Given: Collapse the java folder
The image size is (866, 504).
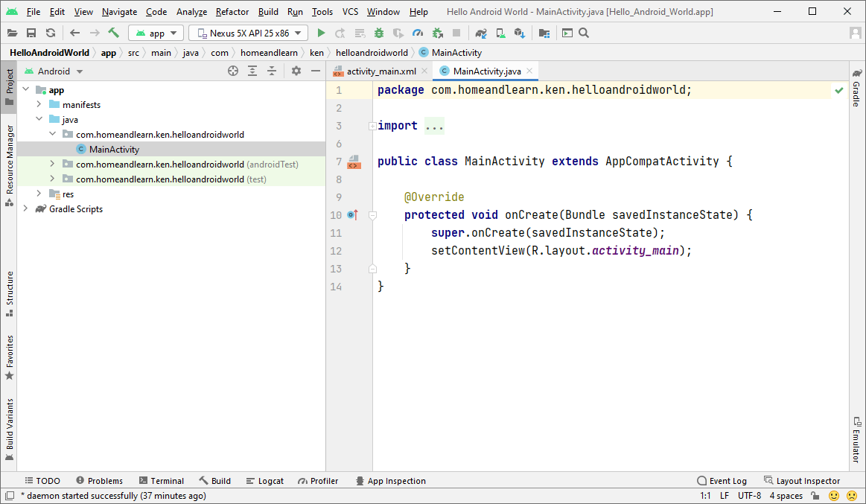Looking at the screenshot, I should coord(39,119).
